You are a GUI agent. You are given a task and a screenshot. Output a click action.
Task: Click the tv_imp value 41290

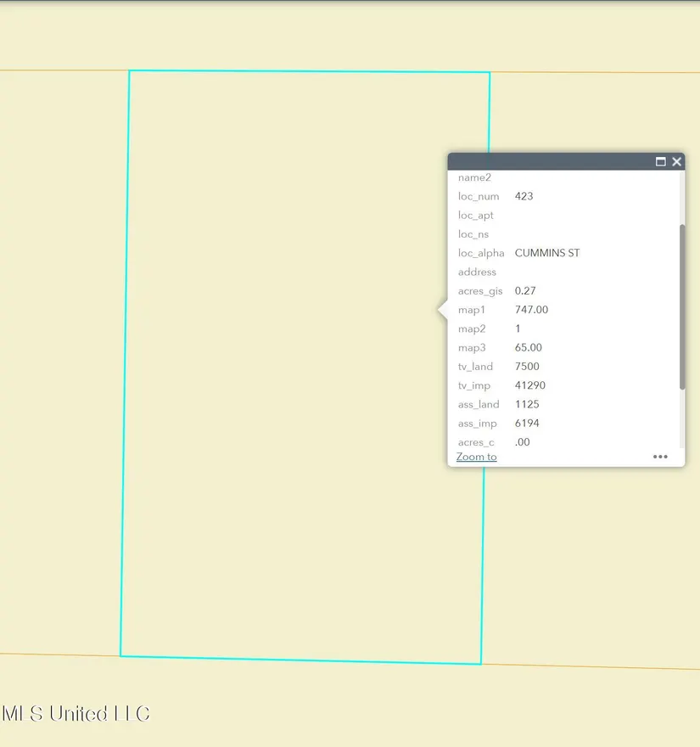[529, 385]
